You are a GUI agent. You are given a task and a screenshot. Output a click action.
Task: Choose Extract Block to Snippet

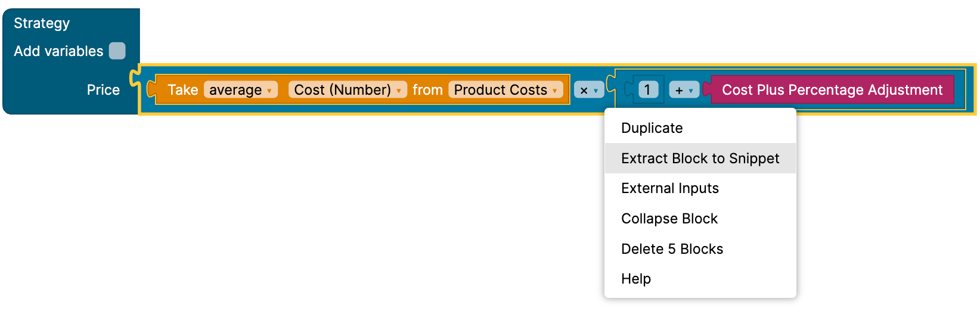point(700,158)
